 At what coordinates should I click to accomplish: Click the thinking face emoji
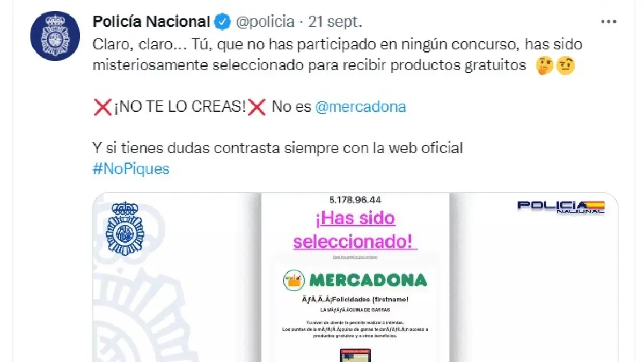[x=544, y=65]
